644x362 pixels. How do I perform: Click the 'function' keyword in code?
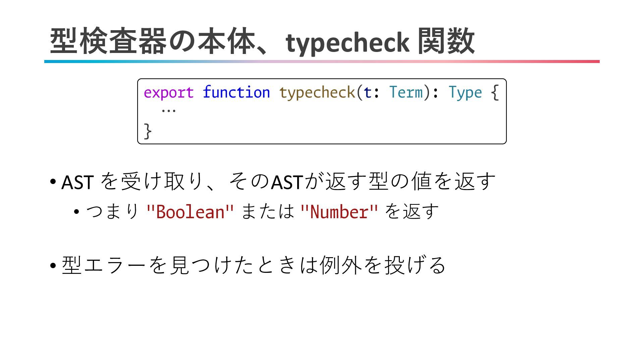[x=236, y=92]
